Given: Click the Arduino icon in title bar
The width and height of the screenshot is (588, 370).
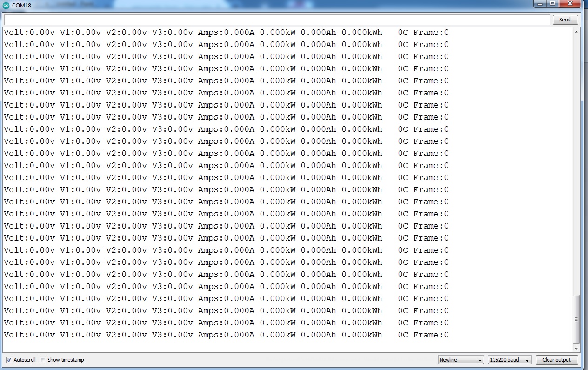Looking at the screenshot, I should [6, 5].
